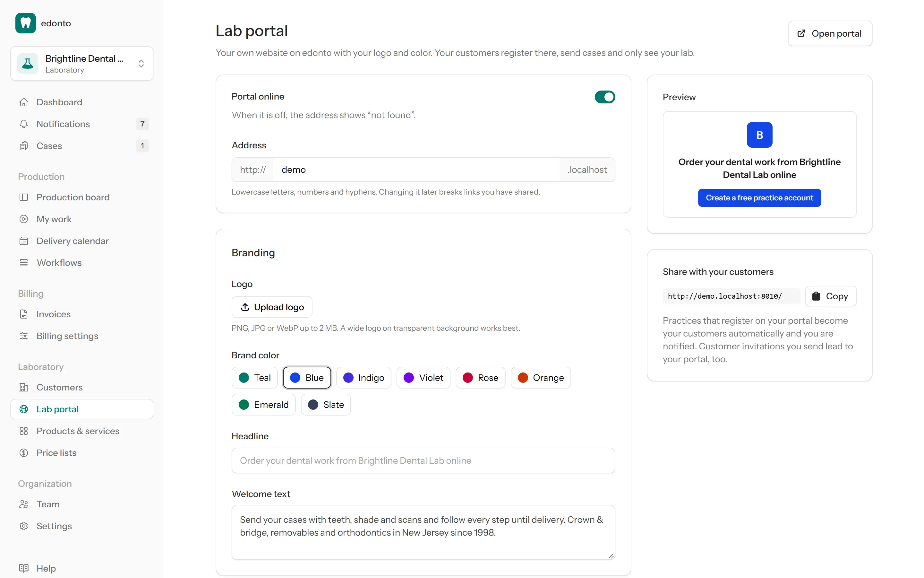Click the Delivery calendar icon
924x578 pixels.
24,241
